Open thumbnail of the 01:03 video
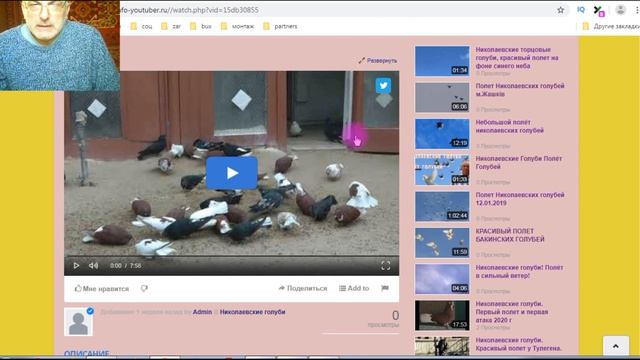This screenshot has width=640, height=360. 442,170
